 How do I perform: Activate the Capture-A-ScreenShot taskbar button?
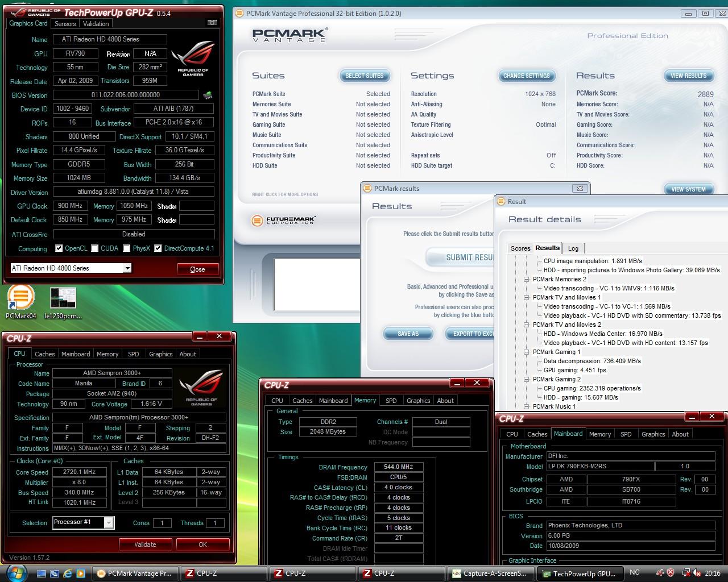[x=491, y=573]
